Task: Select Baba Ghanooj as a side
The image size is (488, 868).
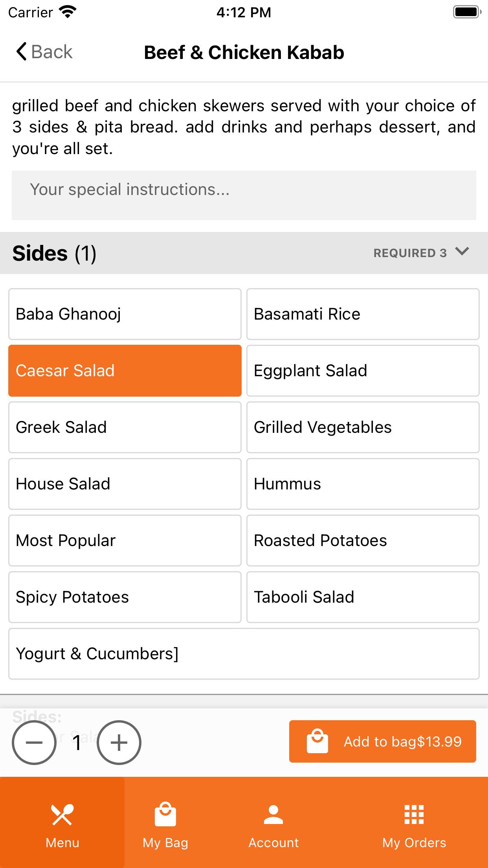Action: click(x=125, y=314)
